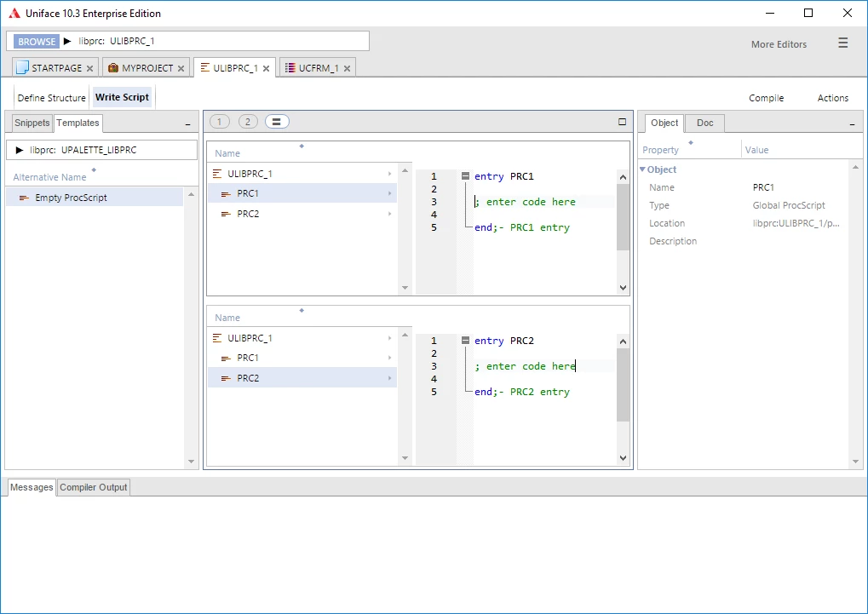This screenshot has width=868, height=614.
Task: Open the Define Structure worksheet
Action: [x=51, y=98]
